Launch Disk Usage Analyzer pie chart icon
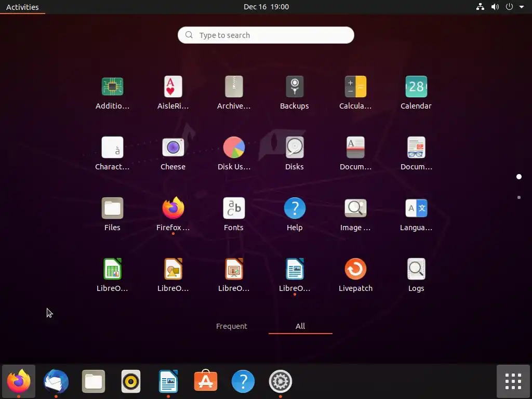 [234, 147]
